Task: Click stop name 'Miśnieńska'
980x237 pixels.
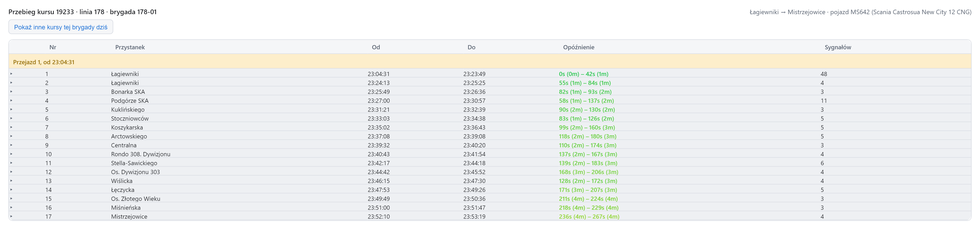Action: tap(126, 208)
